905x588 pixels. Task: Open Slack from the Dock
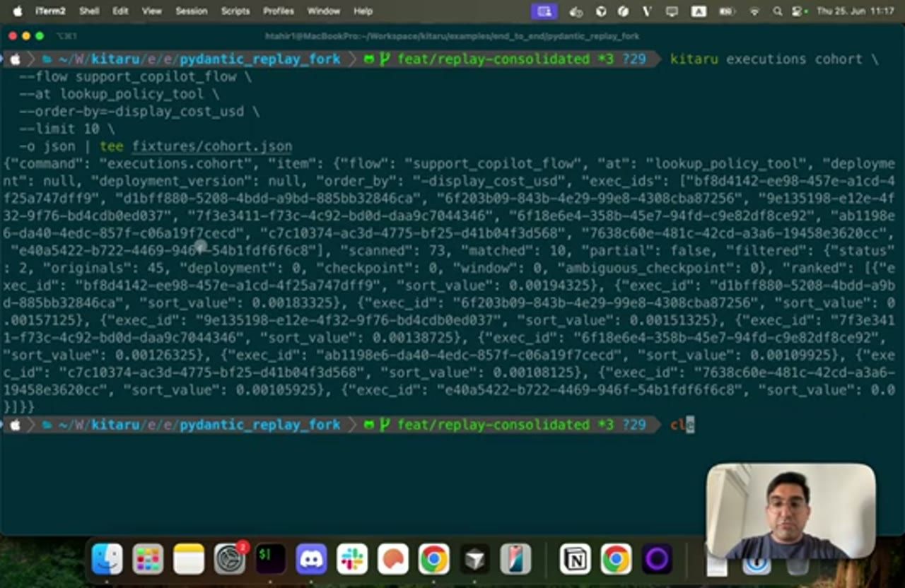pyautogui.click(x=352, y=560)
